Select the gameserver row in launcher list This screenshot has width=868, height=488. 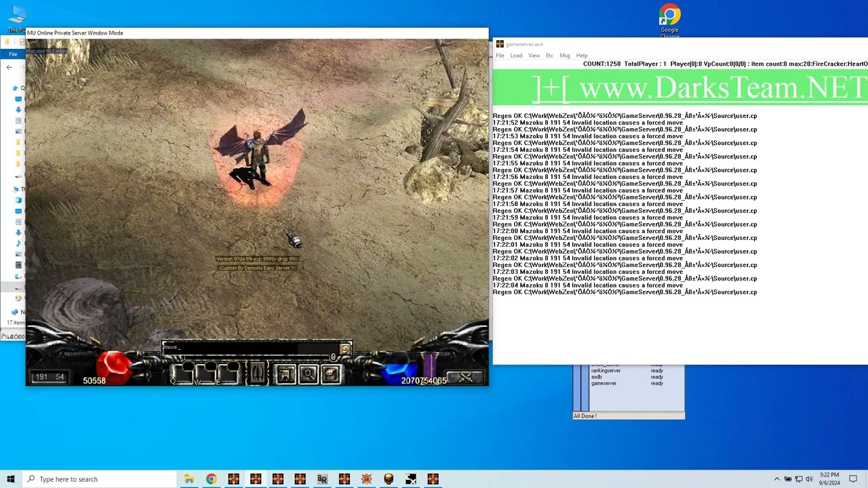coord(627,384)
